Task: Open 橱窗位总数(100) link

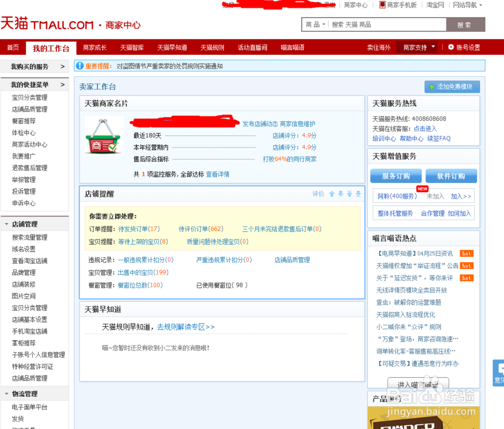Action: pyautogui.click(x=140, y=285)
